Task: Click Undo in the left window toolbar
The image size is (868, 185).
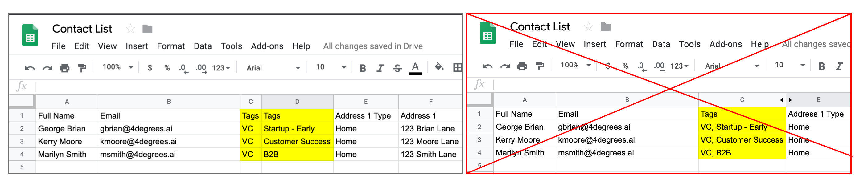Action: (x=30, y=68)
